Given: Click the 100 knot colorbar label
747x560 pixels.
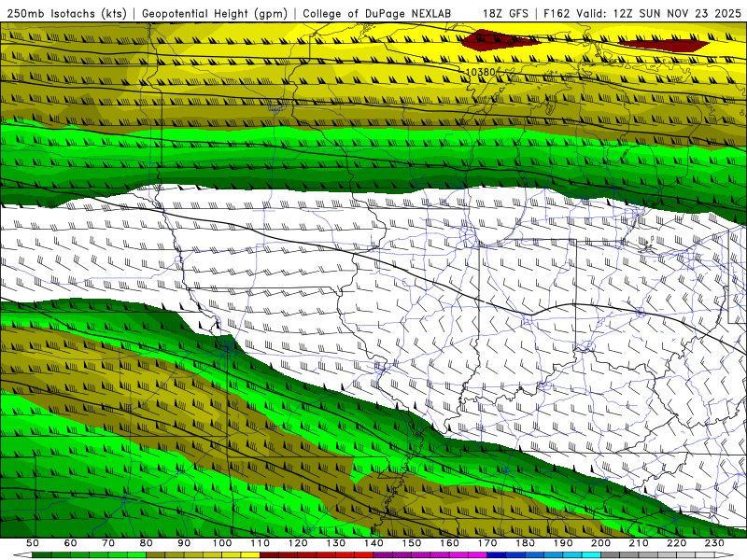Looking at the screenshot, I should 222,543.
